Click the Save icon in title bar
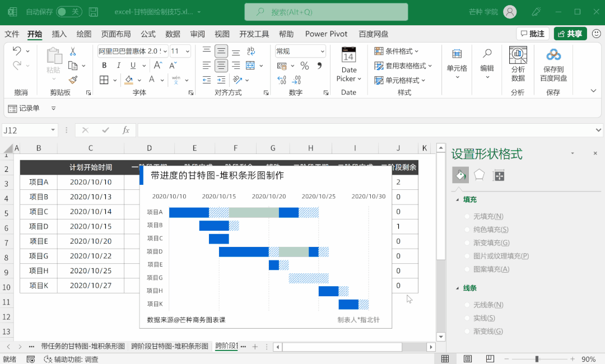The height and width of the screenshot is (364, 605). pos(94,12)
